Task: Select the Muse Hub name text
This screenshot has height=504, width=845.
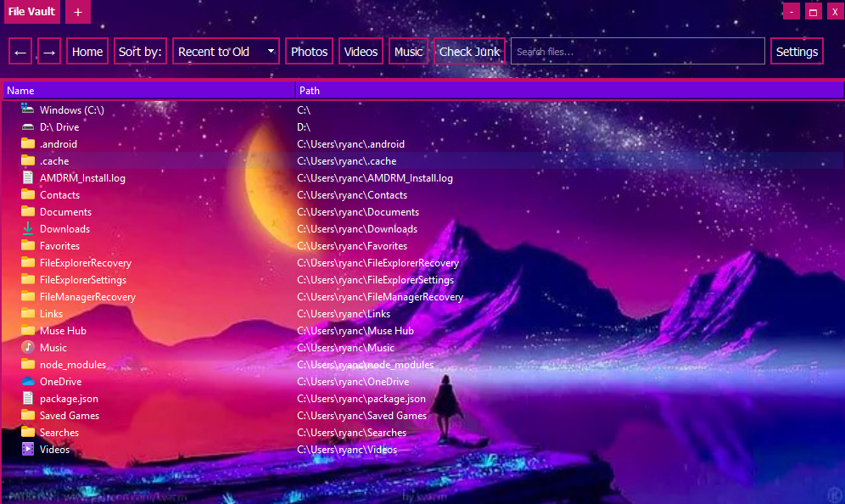Action: 63,330
